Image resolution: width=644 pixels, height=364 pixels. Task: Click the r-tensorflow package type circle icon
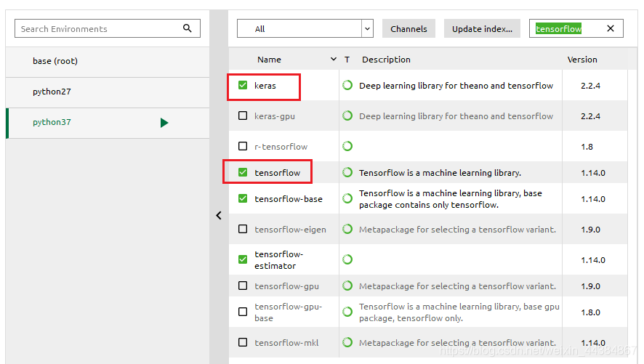[347, 146]
